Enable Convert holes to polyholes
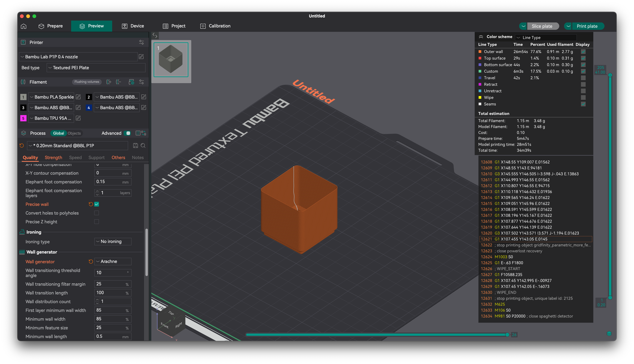 pyautogui.click(x=97, y=213)
